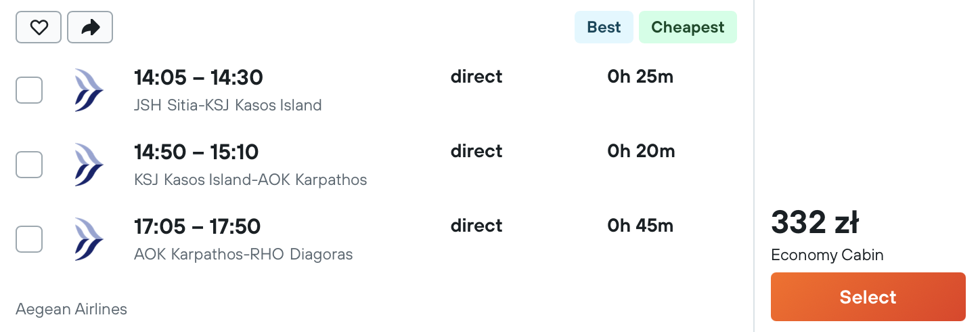Open the Aegean Airlines carrier text
The height and width of the screenshot is (332, 980).
(71, 310)
